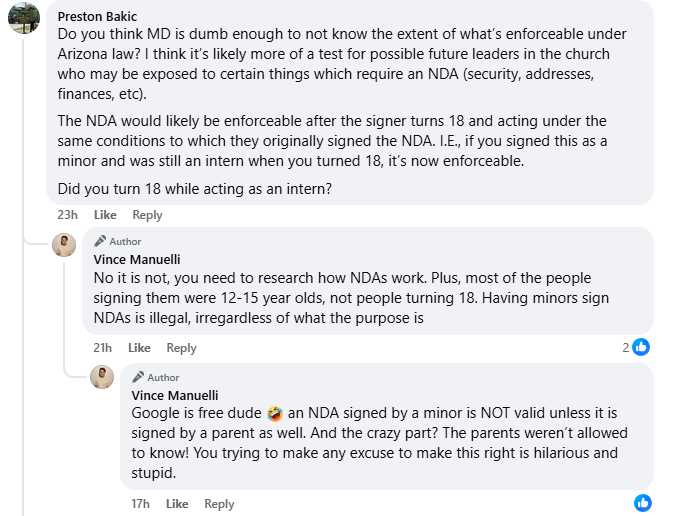Viewport: 677px width, 516px height.
Task: Like the 'Google is free dude' reply
Action: coord(177,504)
